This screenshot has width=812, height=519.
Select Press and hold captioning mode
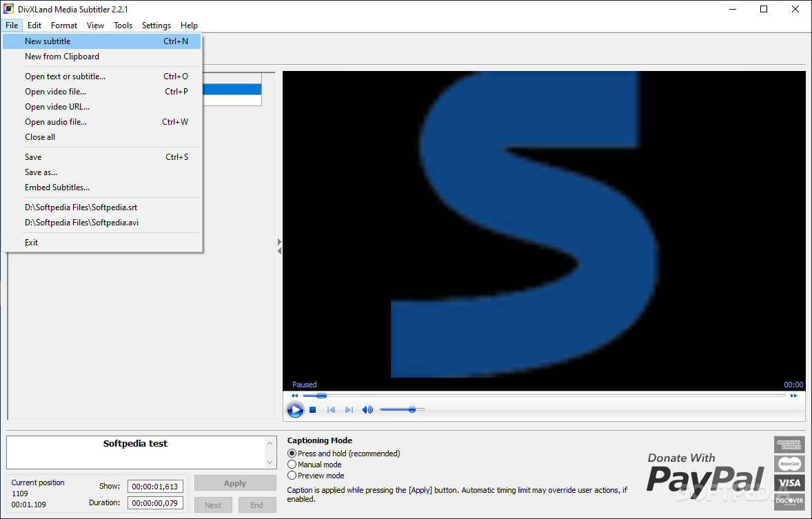coord(292,453)
